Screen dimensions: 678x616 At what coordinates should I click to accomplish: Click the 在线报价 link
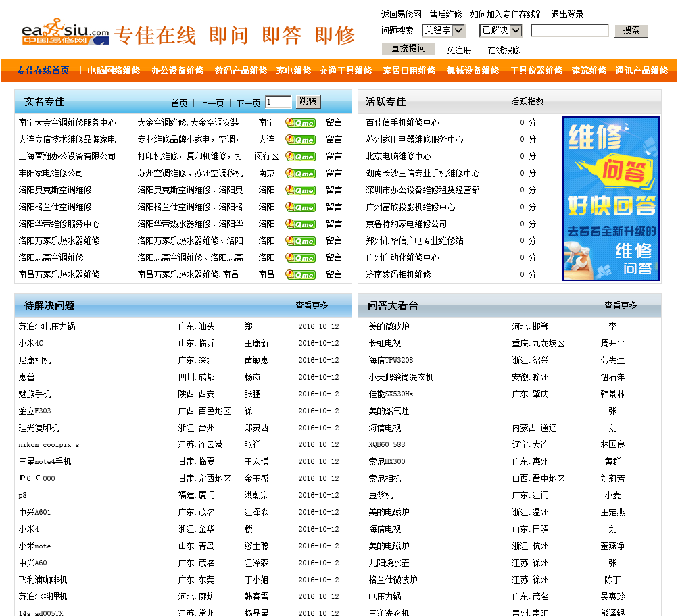[x=504, y=50]
